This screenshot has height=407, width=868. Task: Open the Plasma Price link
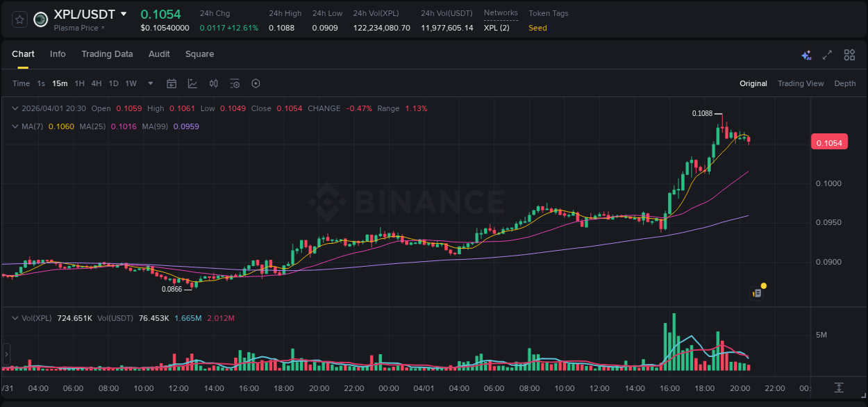tap(76, 28)
